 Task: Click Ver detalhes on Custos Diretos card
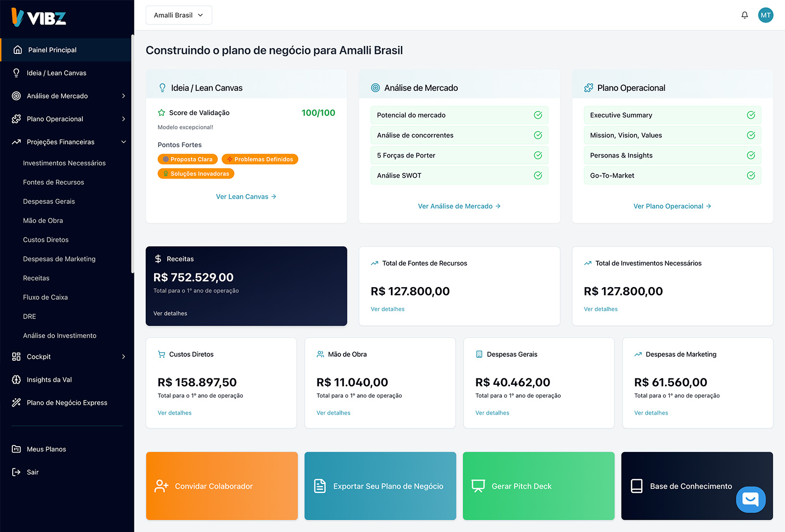tap(175, 413)
